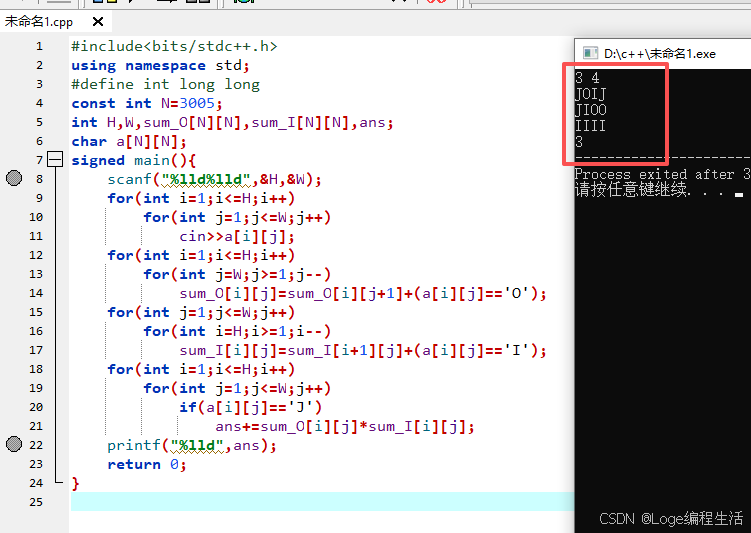The width and height of the screenshot is (751, 533).
Task: Click the '#define int long long' line
Action: point(166,85)
